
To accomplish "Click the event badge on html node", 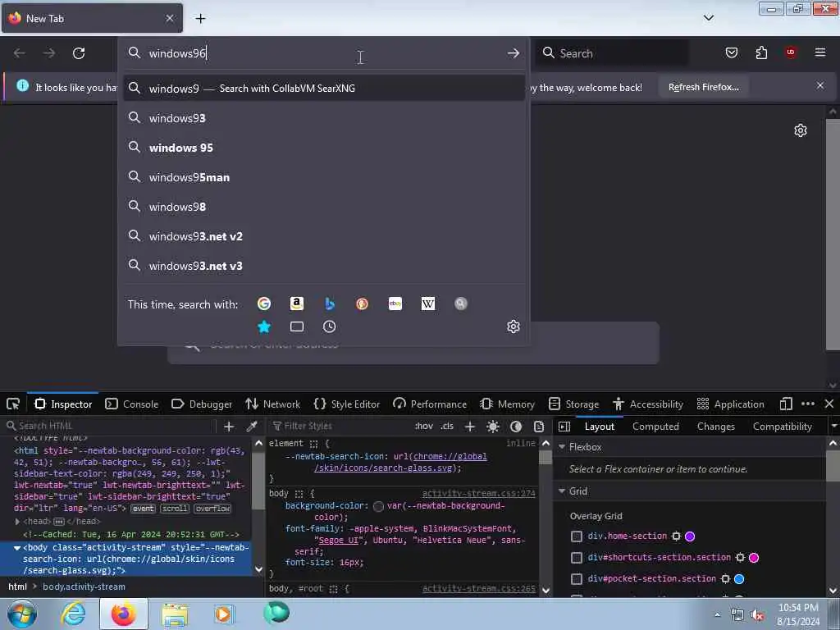I will (143, 509).
